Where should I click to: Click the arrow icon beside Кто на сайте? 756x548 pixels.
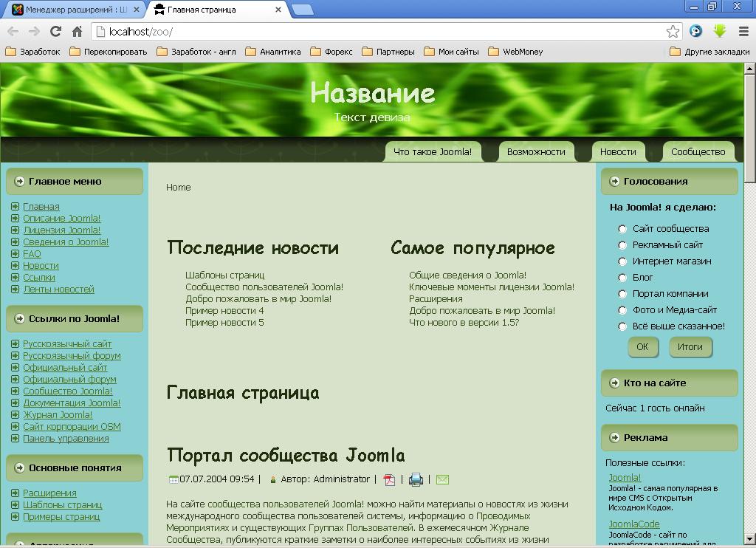click(x=614, y=383)
